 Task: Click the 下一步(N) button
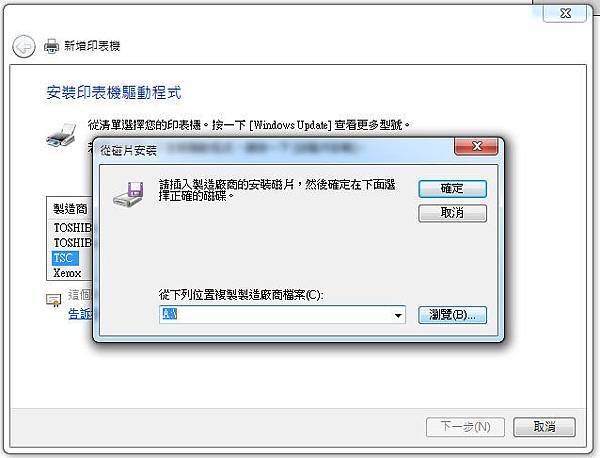[465, 427]
